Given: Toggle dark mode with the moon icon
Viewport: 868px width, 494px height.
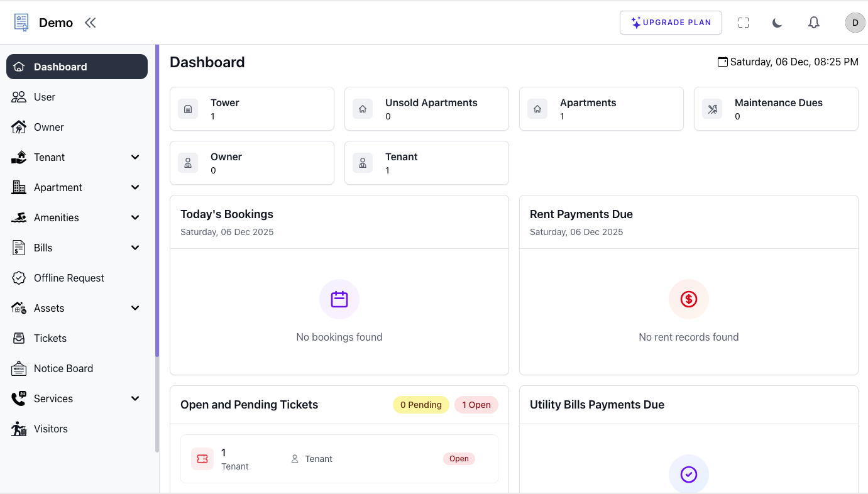Looking at the screenshot, I should pos(777,23).
